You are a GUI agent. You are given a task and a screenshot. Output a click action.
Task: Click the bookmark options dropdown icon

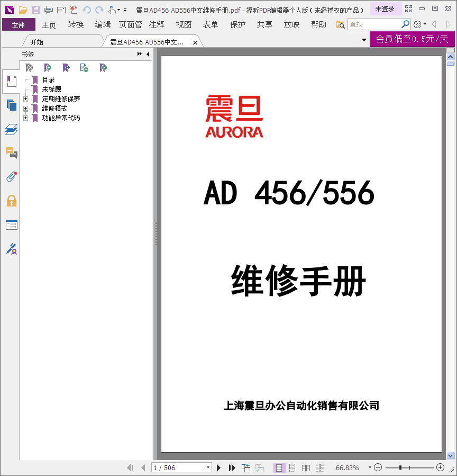point(103,68)
